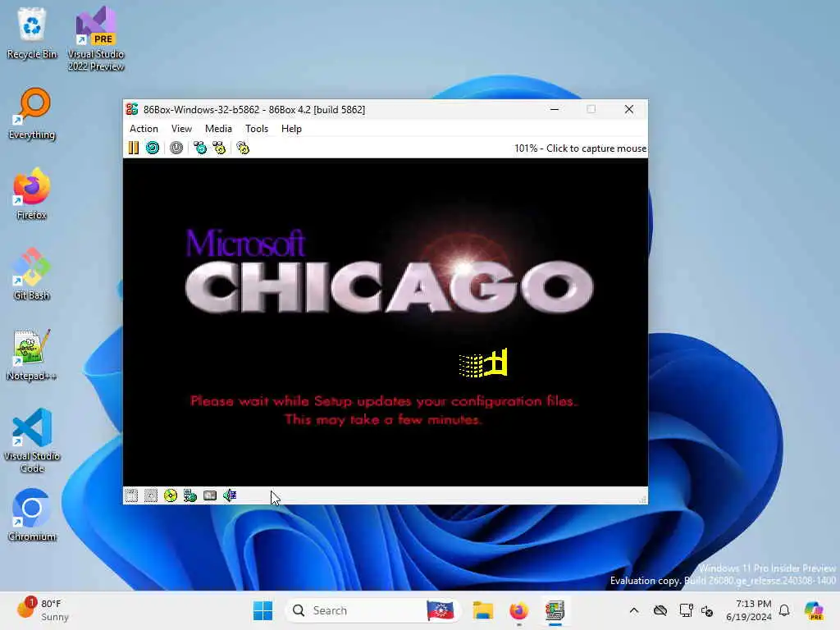Select the Chromium desktop shortcut

coord(32,515)
